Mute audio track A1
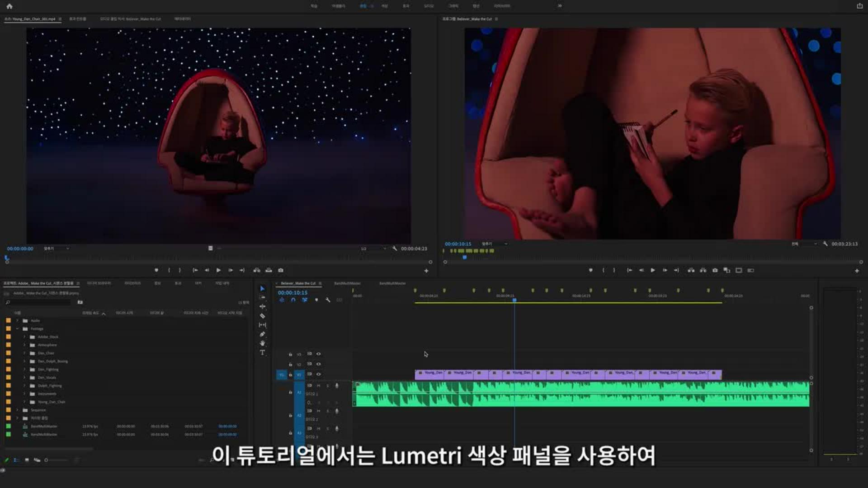Viewport: 868px width, 488px height. point(318,386)
